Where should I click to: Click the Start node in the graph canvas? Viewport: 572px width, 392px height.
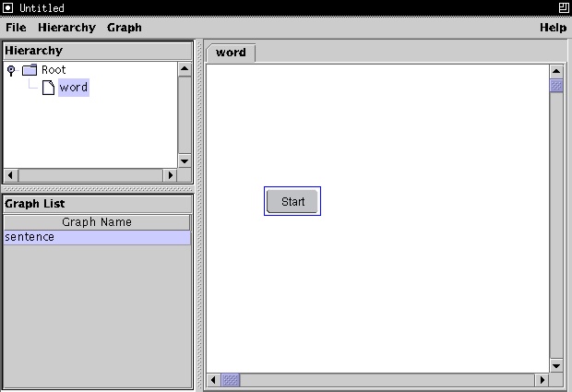pyautogui.click(x=292, y=201)
